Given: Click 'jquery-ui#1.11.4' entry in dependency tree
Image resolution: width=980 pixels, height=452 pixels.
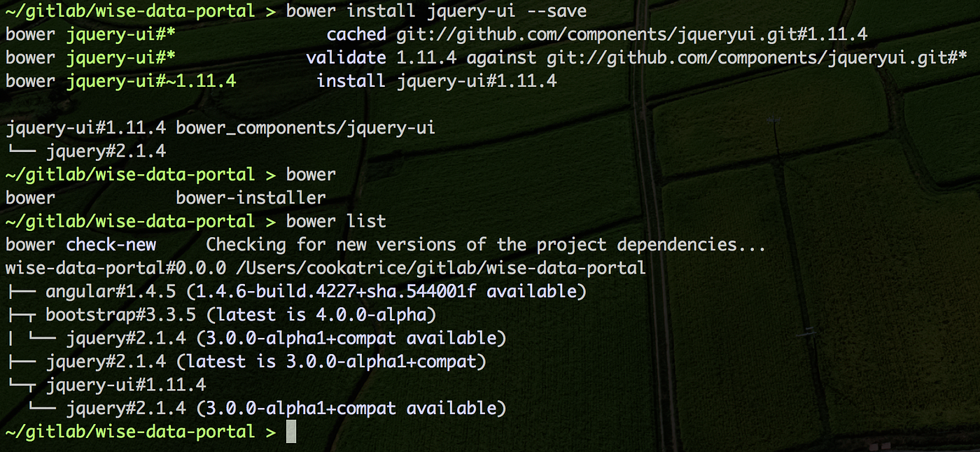Looking at the screenshot, I should (x=126, y=385).
